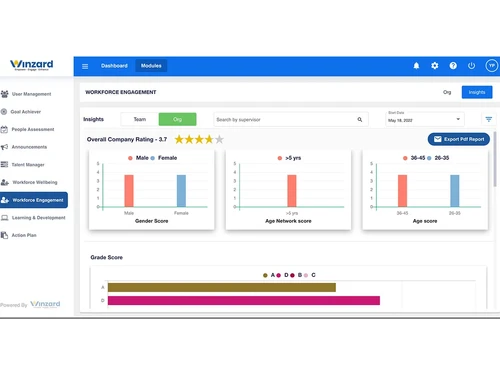Click Export Pdf Report button

[459, 139]
